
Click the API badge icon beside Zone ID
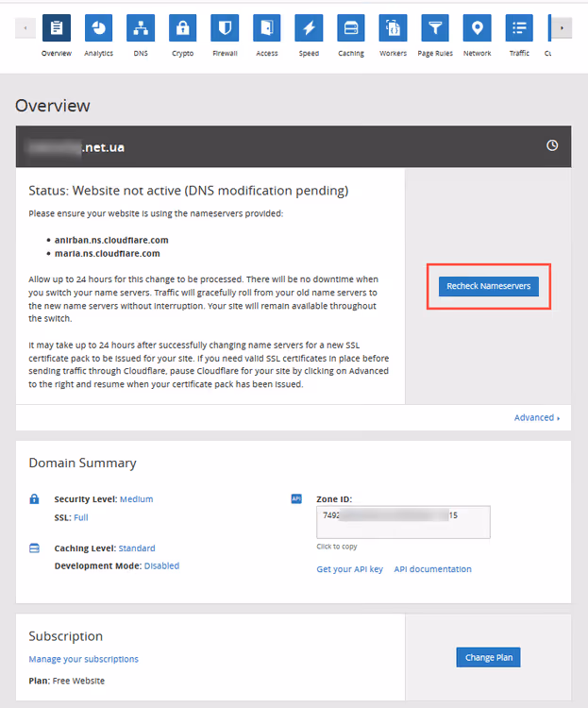click(296, 498)
